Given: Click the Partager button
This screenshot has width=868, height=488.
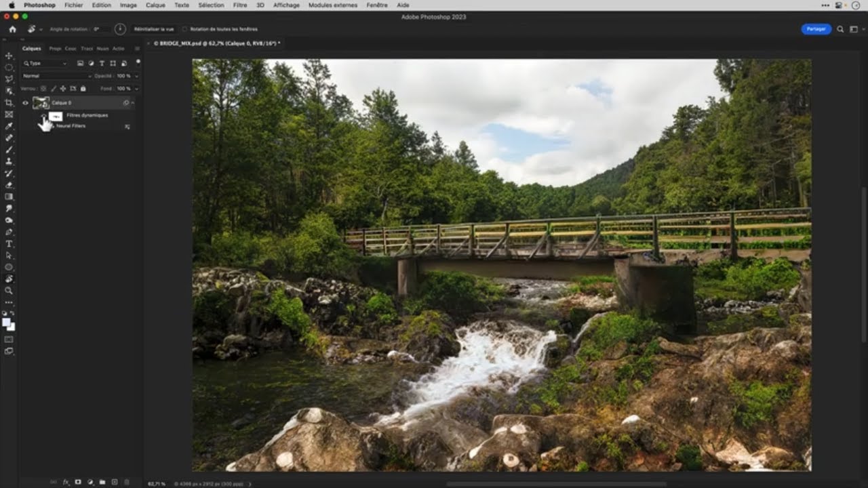Looking at the screenshot, I should click(816, 29).
